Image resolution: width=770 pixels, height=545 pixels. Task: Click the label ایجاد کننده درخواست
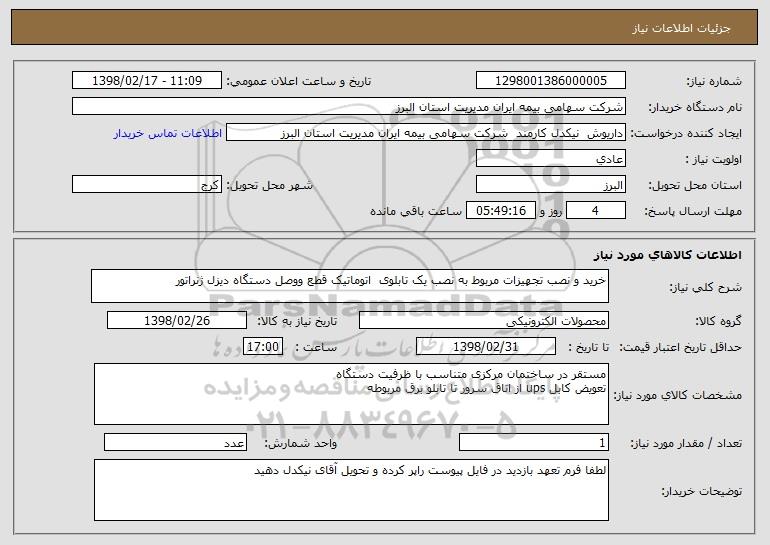pyautogui.click(x=686, y=134)
